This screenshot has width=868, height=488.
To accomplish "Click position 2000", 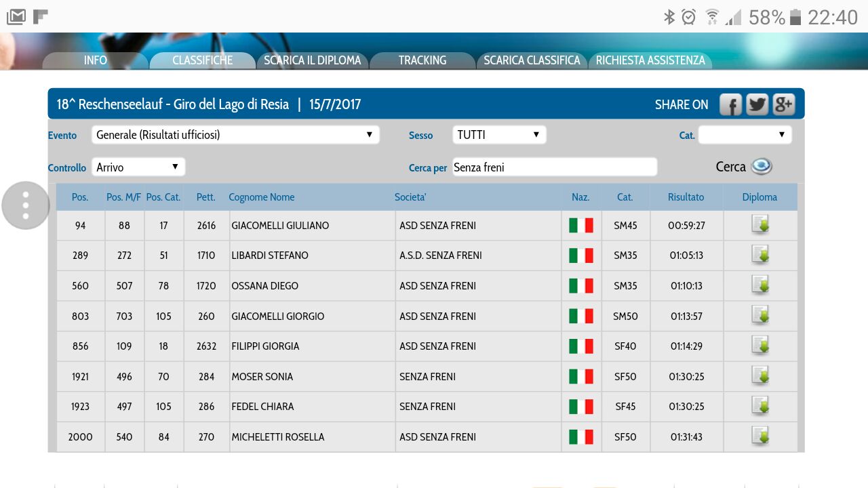I will [80, 437].
